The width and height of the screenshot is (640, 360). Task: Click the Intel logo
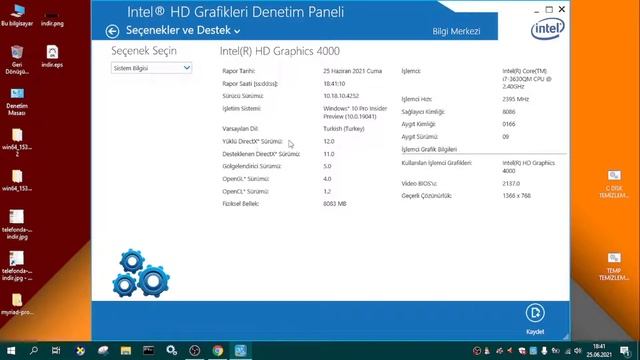547,29
